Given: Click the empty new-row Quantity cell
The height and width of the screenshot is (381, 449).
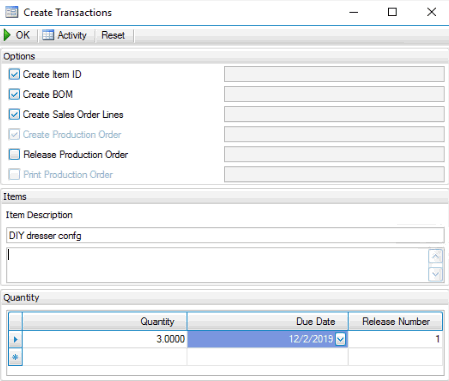Looking at the screenshot, I should (105, 357).
